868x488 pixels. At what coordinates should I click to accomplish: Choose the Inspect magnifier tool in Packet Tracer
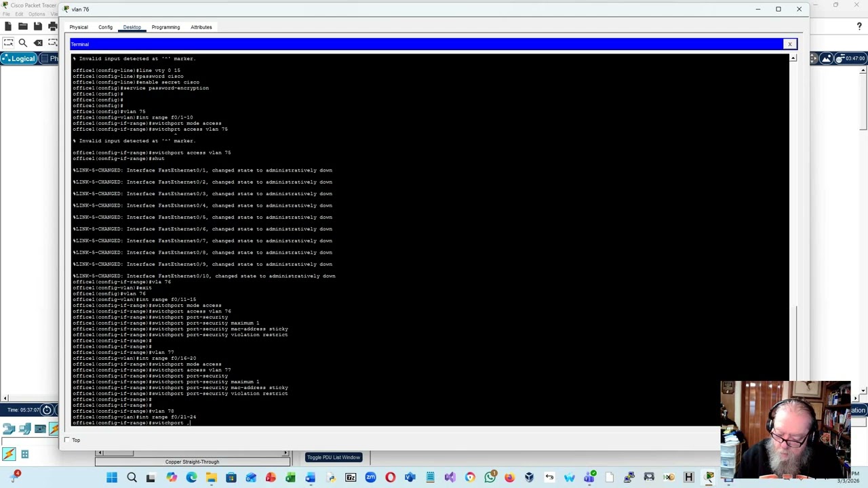[22, 43]
